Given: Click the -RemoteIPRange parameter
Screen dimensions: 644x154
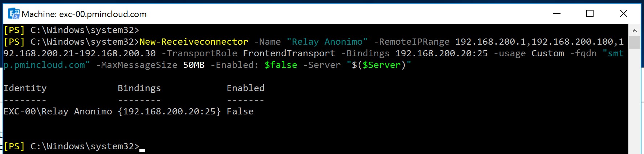Looking at the screenshot, I should (x=412, y=42).
